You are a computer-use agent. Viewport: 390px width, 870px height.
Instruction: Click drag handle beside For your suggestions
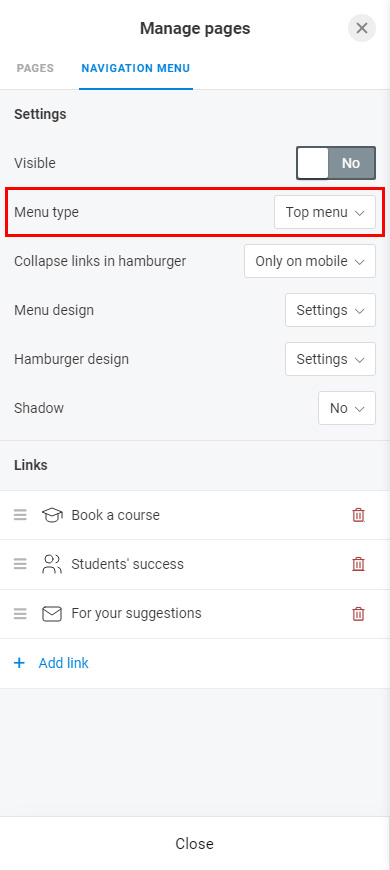21,614
